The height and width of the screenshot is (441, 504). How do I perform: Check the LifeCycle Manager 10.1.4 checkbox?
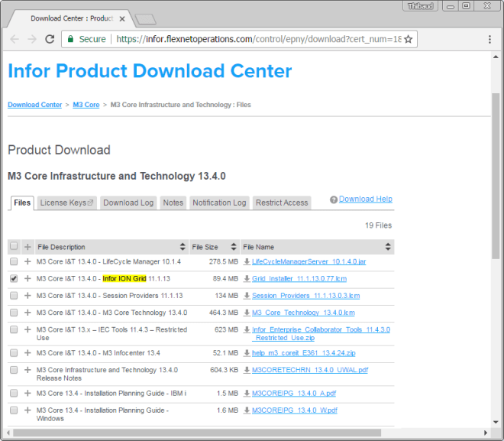(14, 261)
